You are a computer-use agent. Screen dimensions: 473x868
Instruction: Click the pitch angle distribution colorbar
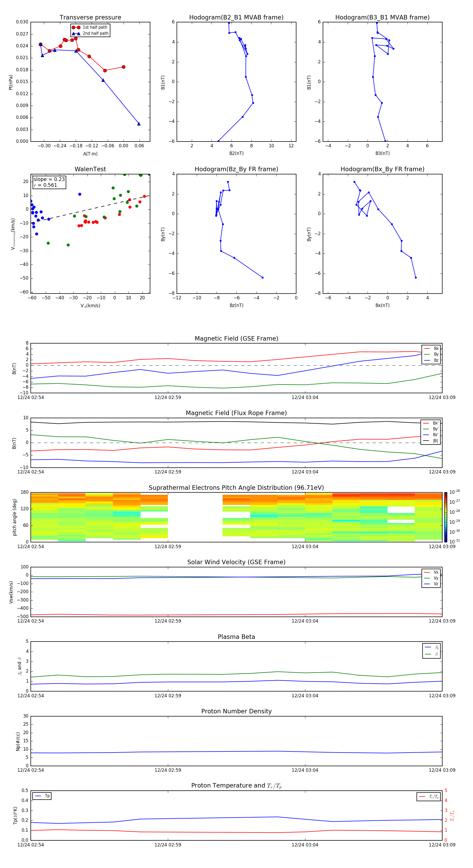click(446, 517)
